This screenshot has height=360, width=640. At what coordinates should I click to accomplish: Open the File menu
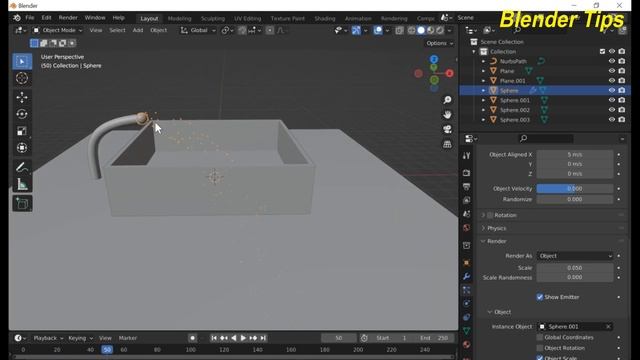coord(30,18)
